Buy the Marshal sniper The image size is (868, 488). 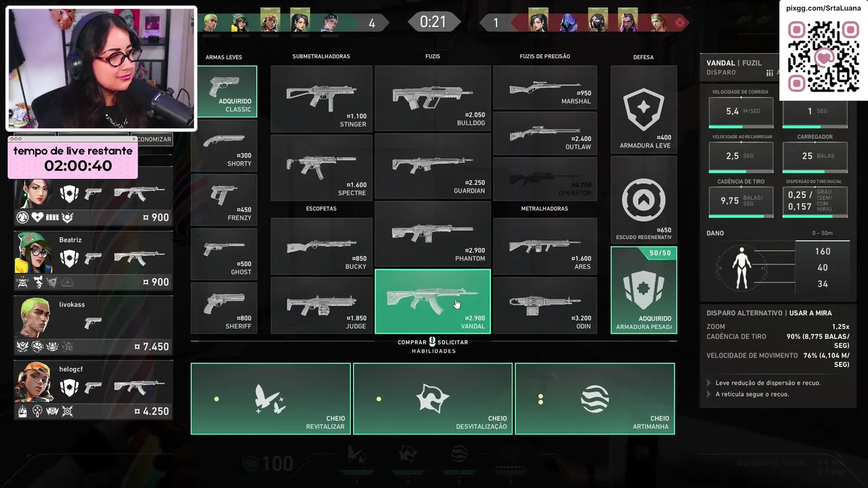point(545,87)
